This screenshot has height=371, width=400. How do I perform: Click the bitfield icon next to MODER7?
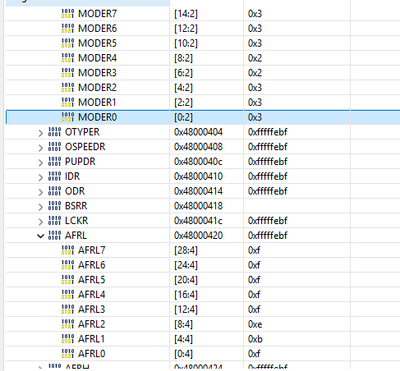(68, 14)
